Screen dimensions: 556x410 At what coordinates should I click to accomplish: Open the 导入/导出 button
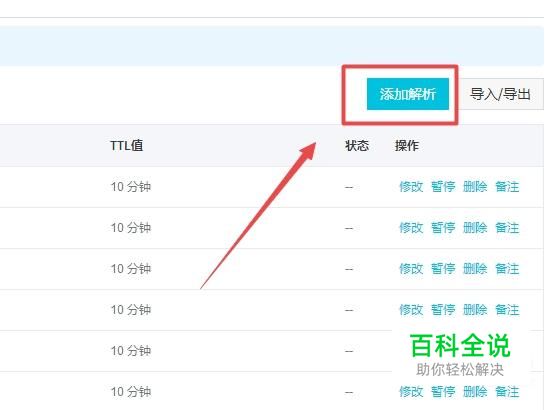(501, 94)
